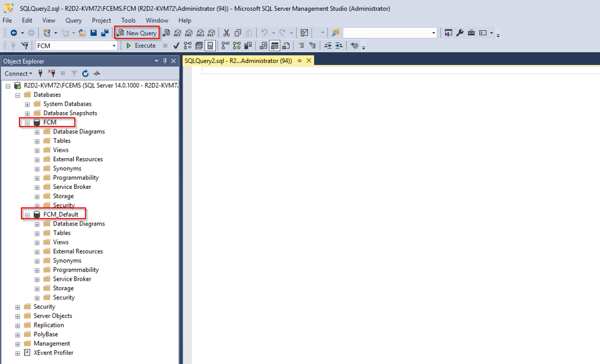Open the File menu
The image size is (600, 364).
coord(8,20)
